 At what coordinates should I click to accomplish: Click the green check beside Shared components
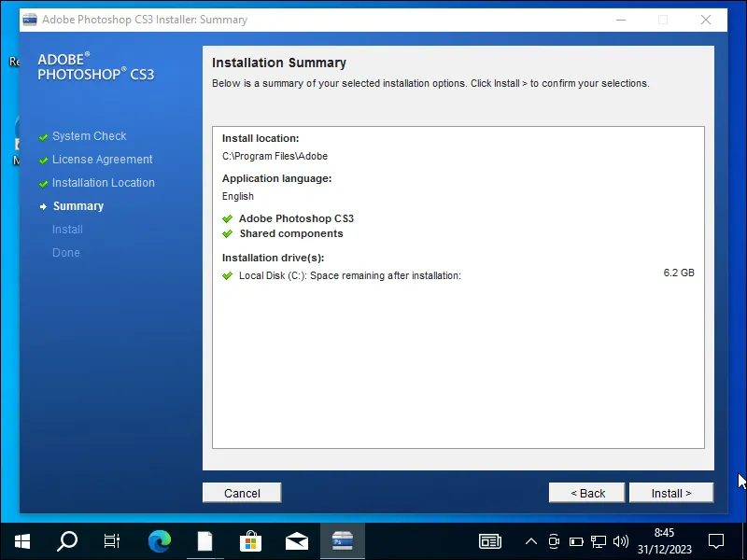click(x=227, y=234)
